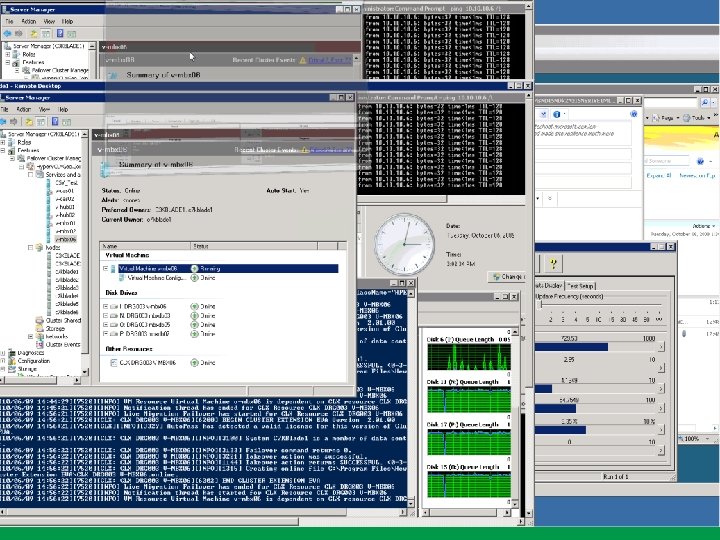The image size is (720, 540).
Task: Click Cluster Events icon in tree
Action: tap(40, 344)
